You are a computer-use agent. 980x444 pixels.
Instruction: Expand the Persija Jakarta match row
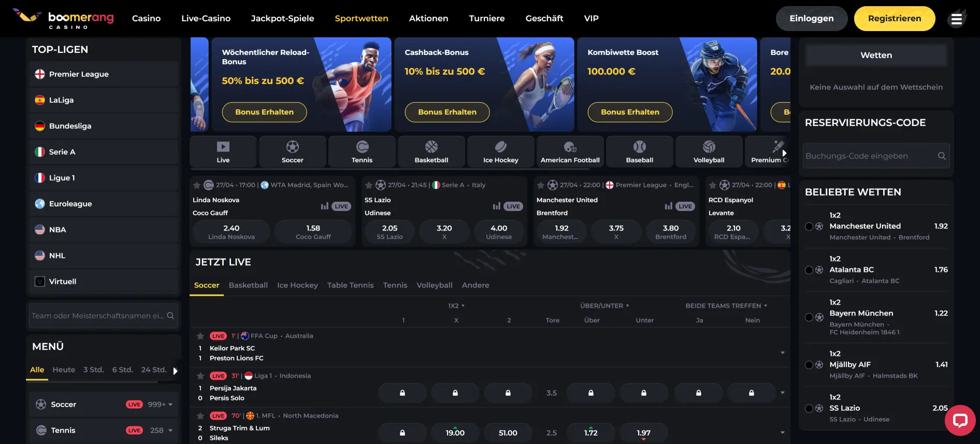[x=783, y=393]
